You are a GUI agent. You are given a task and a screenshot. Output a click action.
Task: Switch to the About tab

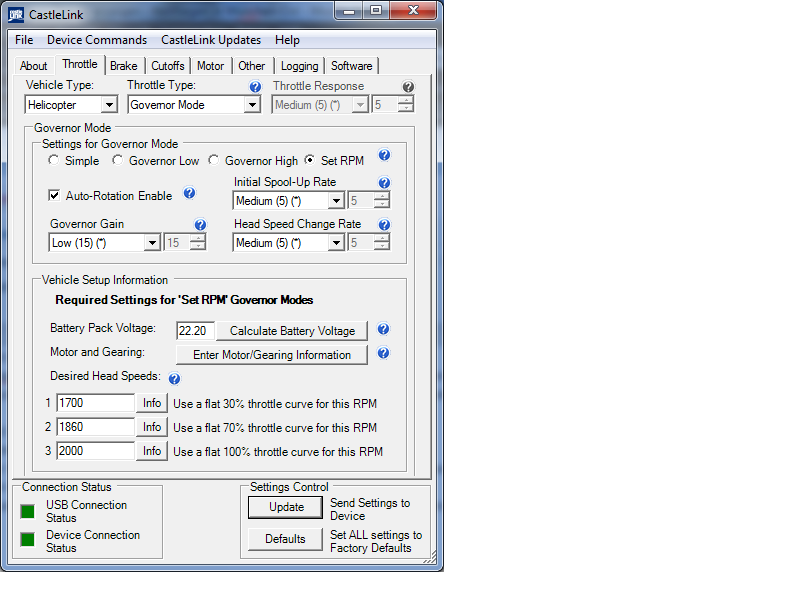pyautogui.click(x=34, y=66)
